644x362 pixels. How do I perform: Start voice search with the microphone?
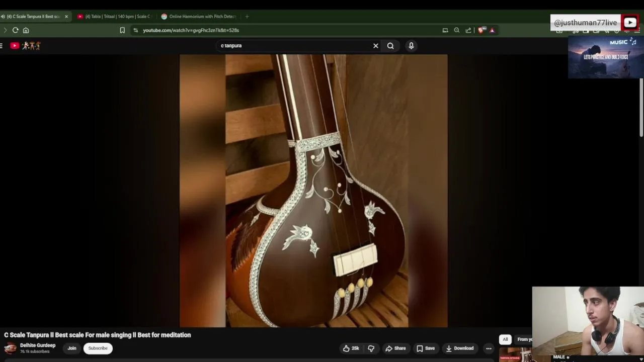coord(411,46)
